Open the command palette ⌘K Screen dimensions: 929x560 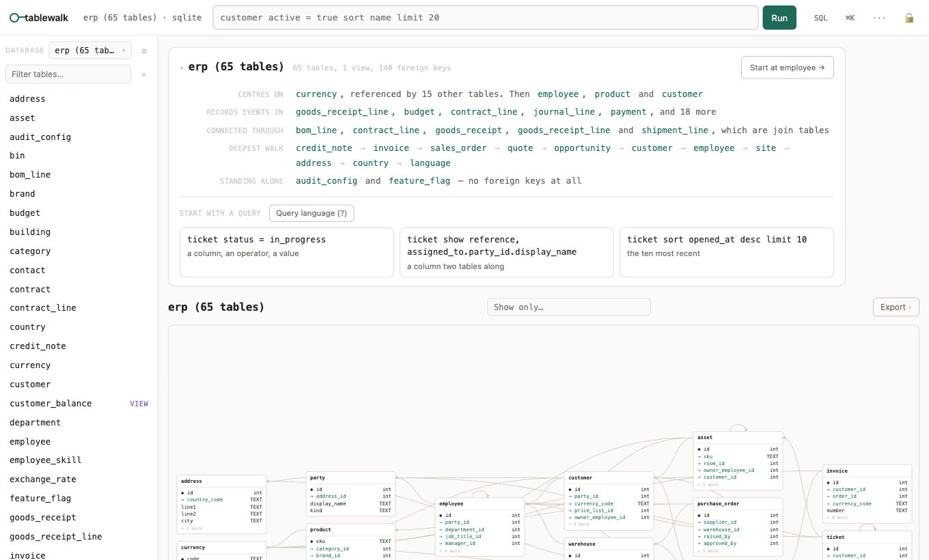coord(850,18)
